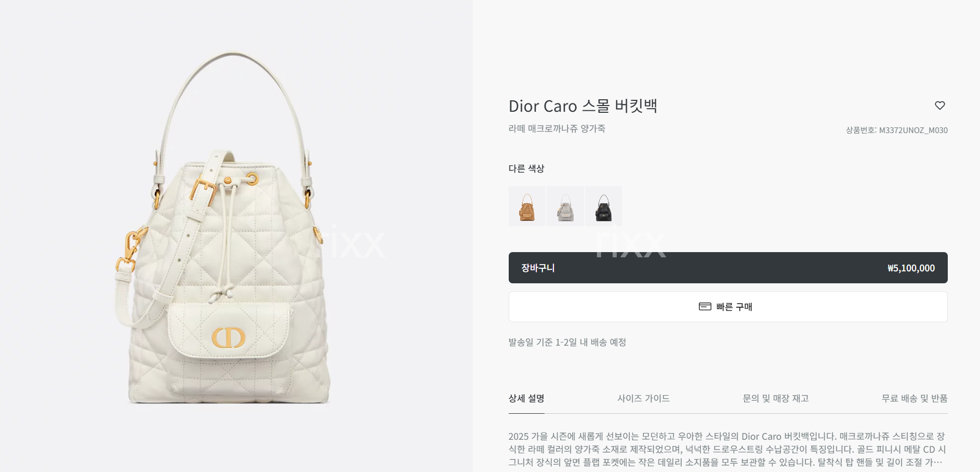Switch to the 무료 배송 및 반품 tab

pos(915,399)
